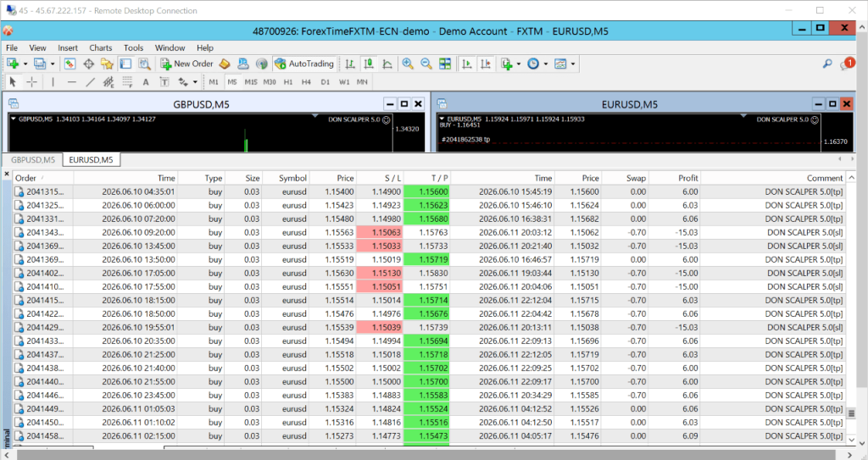Draw a vertical line tool
This screenshot has width=868, height=460.
click(53, 82)
